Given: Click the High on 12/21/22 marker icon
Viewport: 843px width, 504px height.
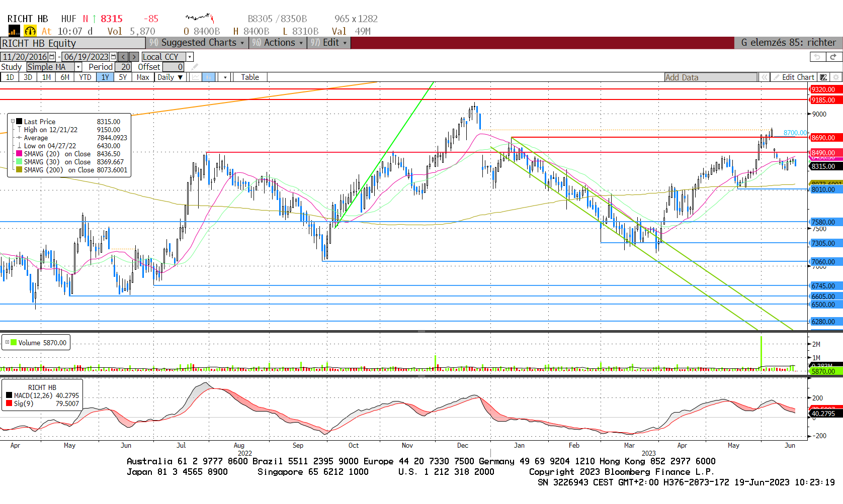Looking at the screenshot, I should (x=19, y=130).
